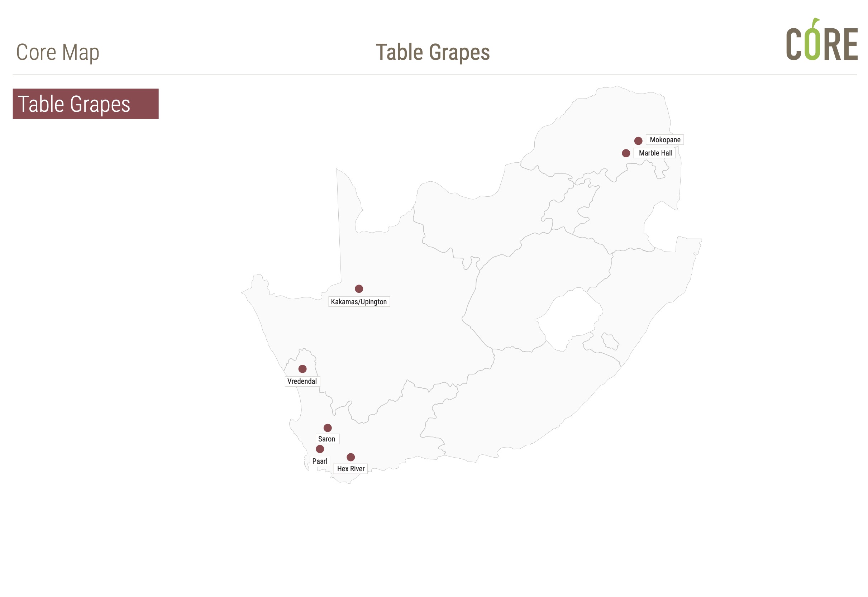868x597 pixels.
Task: Click the Lesotho cutout on the map
Action: pos(569,320)
